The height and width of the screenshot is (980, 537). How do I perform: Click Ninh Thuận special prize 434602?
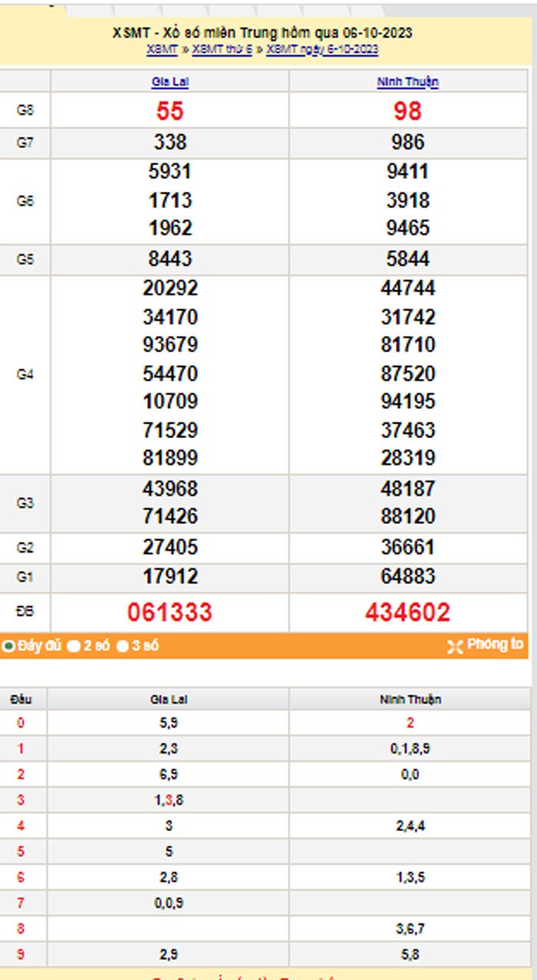tap(407, 612)
